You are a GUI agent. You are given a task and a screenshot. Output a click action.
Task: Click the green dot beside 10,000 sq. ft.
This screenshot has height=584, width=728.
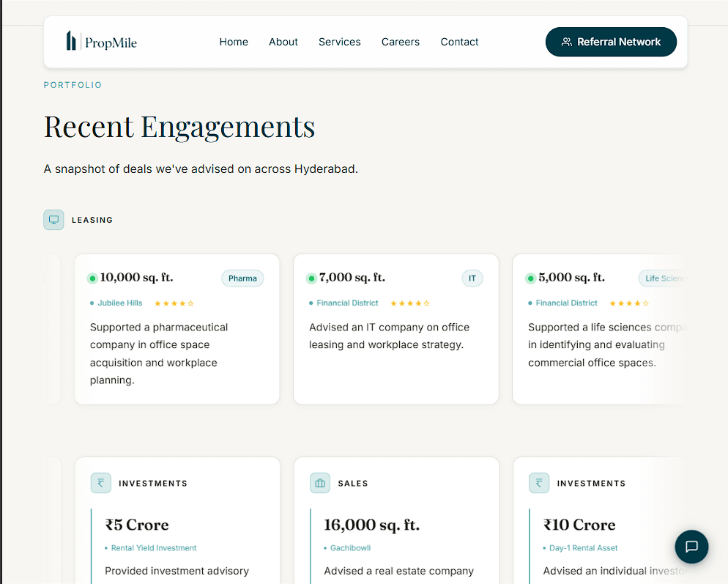pyautogui.click(x=92, y=278)
